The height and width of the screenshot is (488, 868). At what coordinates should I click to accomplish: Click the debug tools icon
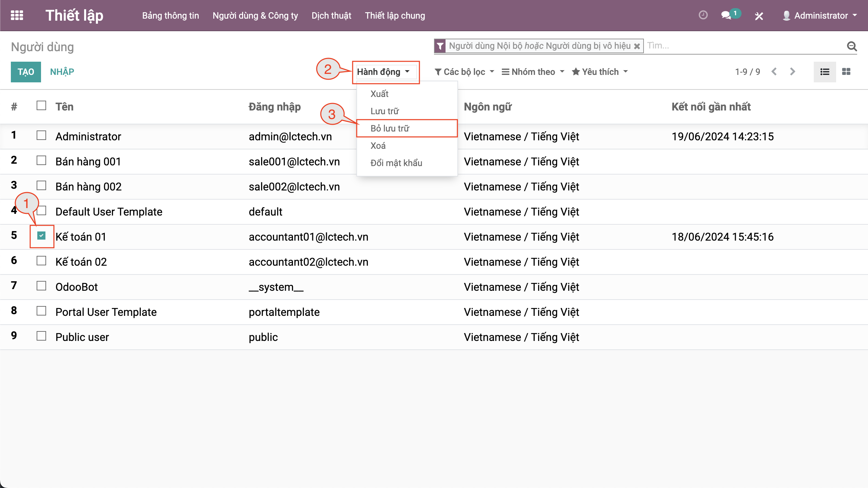coord(759,16)
